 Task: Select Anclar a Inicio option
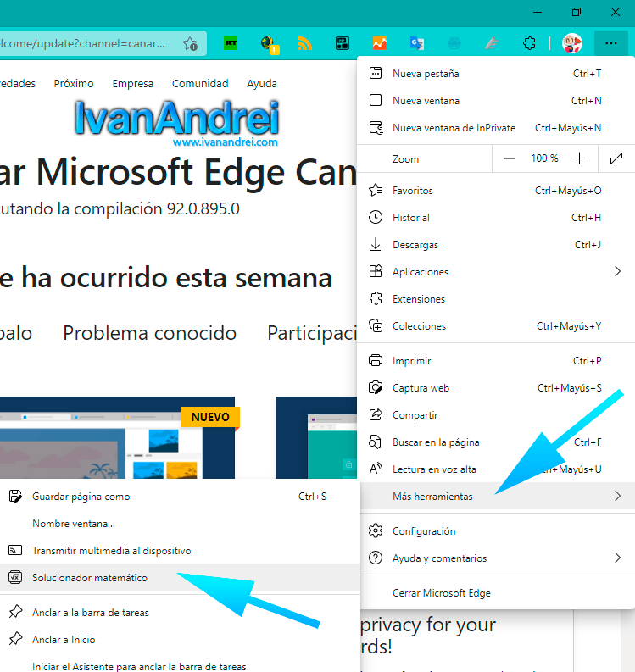[x=180, y=639]
